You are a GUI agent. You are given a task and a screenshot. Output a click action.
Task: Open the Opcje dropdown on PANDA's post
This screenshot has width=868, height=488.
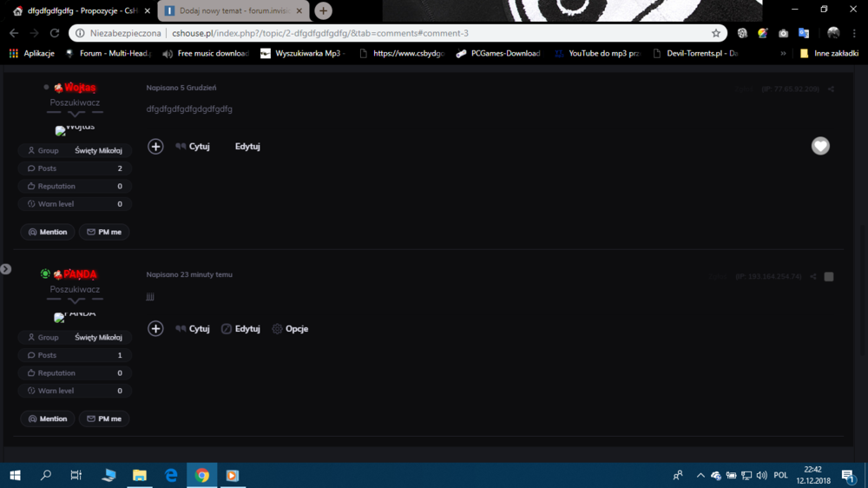(x=290, y=329)
